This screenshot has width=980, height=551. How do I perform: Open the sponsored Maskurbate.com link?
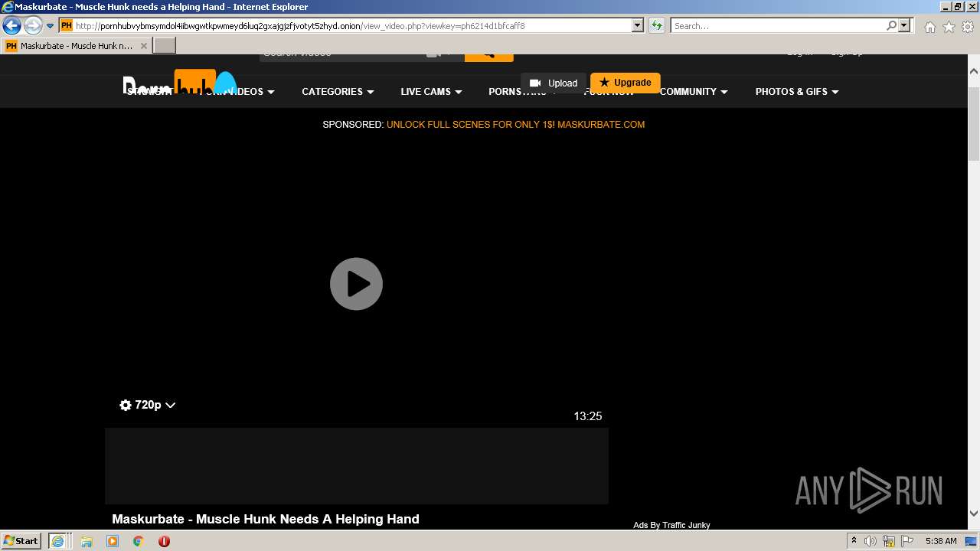[x=515, y=124]
